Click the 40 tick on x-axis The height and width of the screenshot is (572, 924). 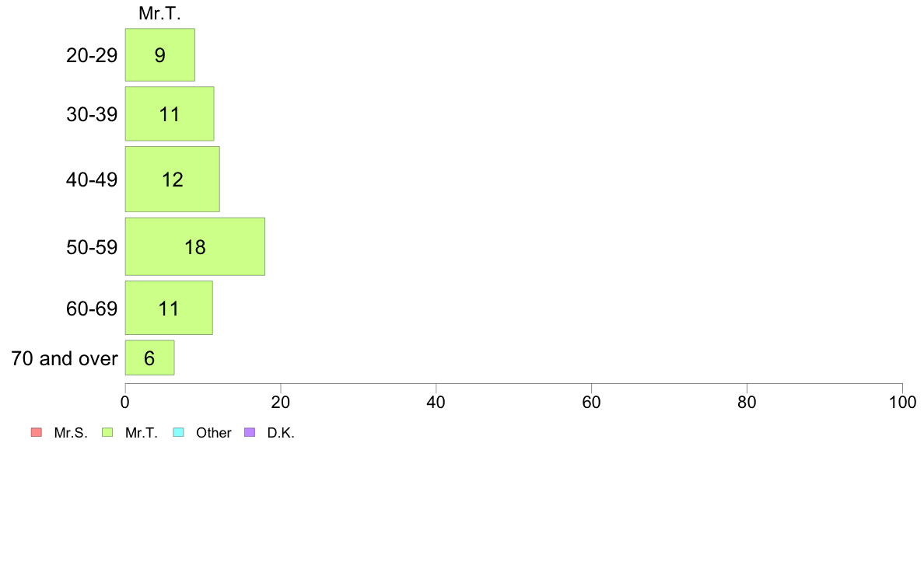tap(436, 403)
